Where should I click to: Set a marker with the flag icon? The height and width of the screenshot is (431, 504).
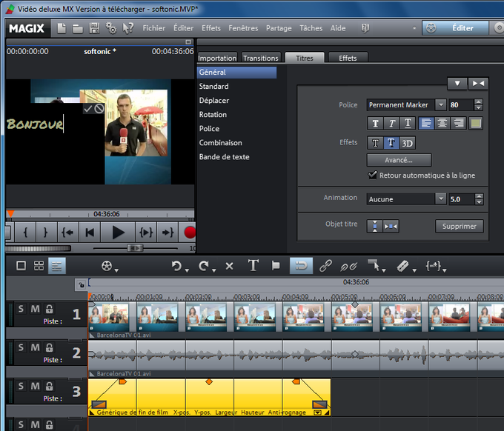pos(276,266)
